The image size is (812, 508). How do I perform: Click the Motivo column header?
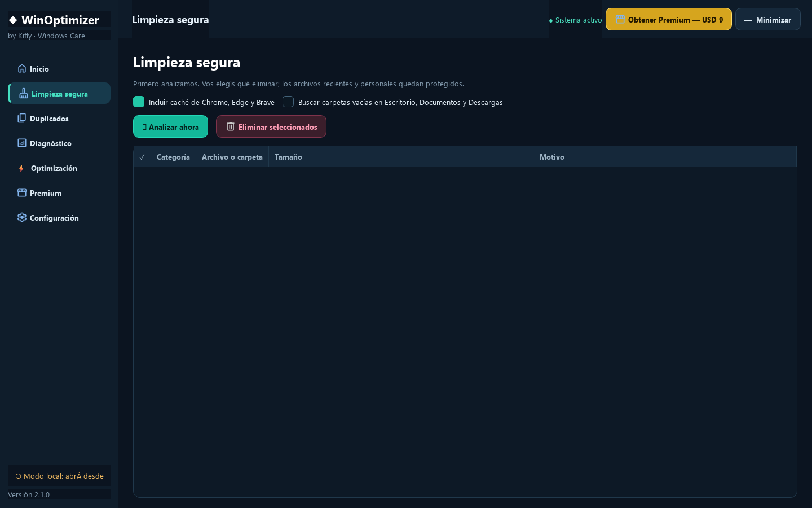(552, 157)
